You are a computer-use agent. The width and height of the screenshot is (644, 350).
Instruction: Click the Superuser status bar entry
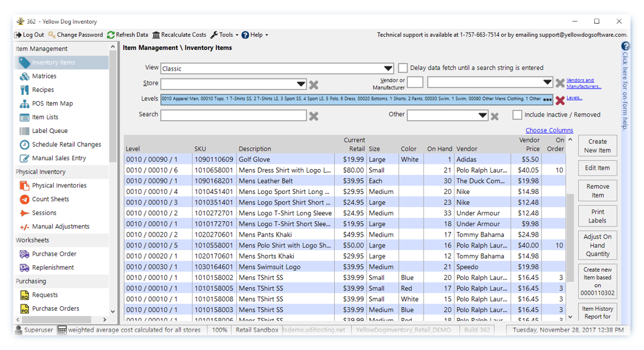(34, 330)
